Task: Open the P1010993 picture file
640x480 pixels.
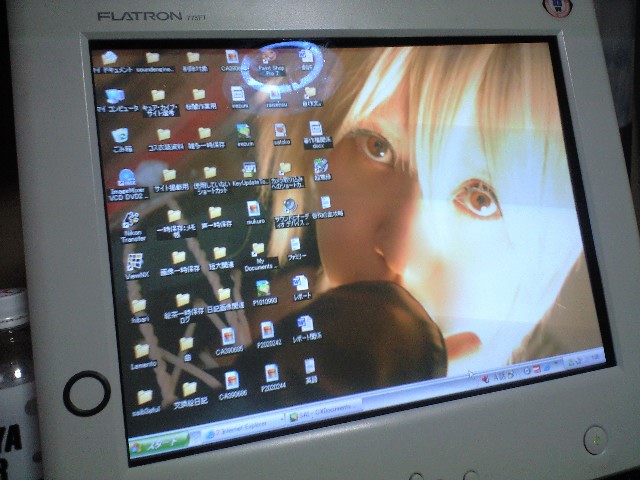Action: tap(264, 292)
